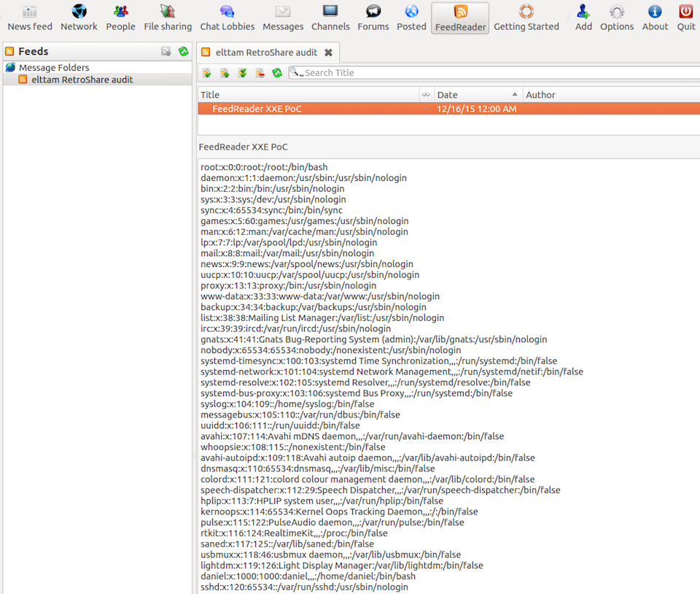Open the Messages page

point(283,18)
